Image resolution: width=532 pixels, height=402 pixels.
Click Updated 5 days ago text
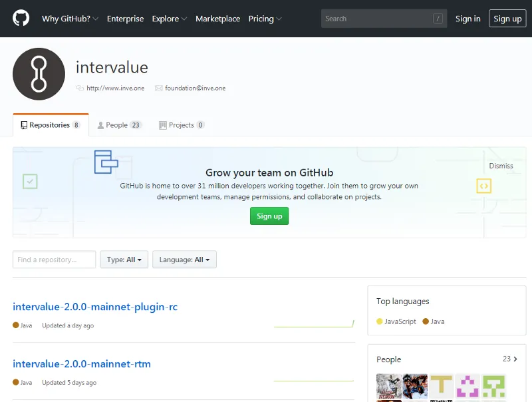tap(69, 382)
